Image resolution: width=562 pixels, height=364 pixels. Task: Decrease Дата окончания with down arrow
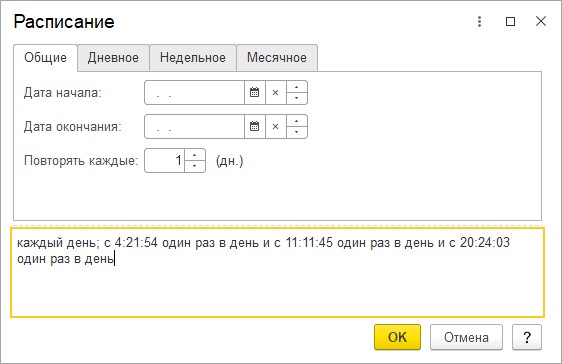(296, 132)
